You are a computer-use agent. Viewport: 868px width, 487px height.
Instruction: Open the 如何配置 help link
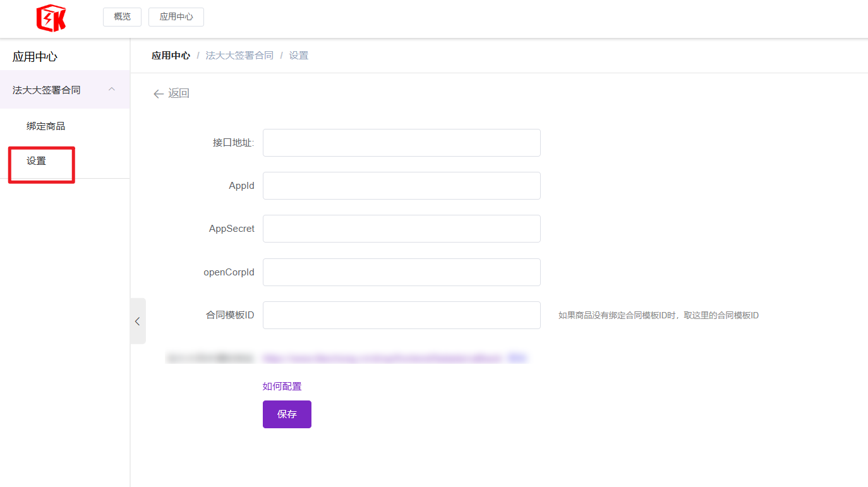282,387
